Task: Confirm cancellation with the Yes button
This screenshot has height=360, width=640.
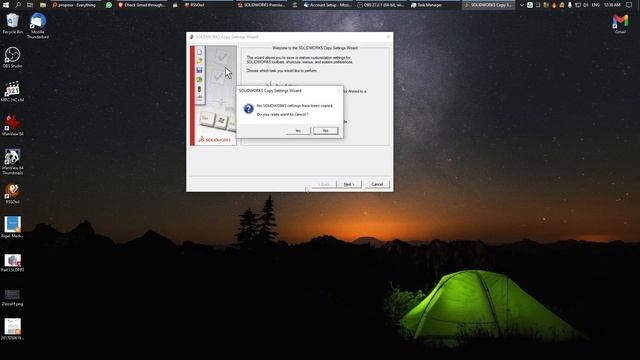Action: (298, 131)
